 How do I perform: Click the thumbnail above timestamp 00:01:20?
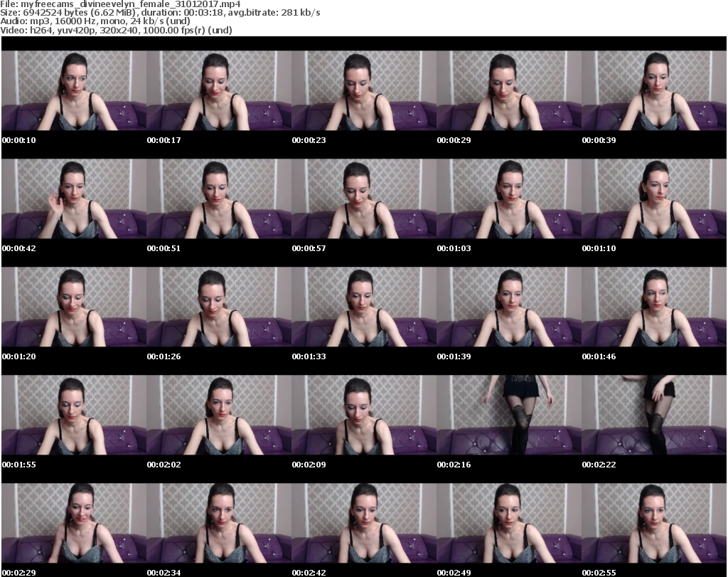(x=73, y=307)
